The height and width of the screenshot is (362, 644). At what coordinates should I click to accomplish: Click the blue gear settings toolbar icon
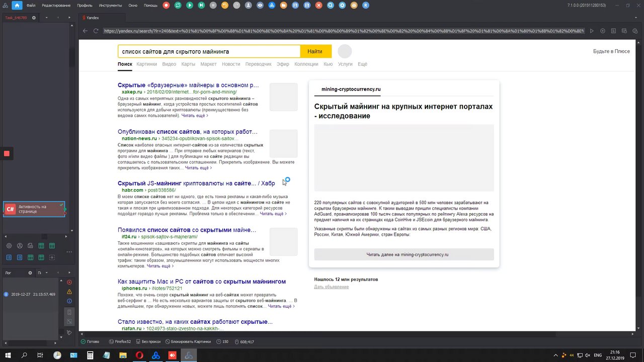[343, 6]
